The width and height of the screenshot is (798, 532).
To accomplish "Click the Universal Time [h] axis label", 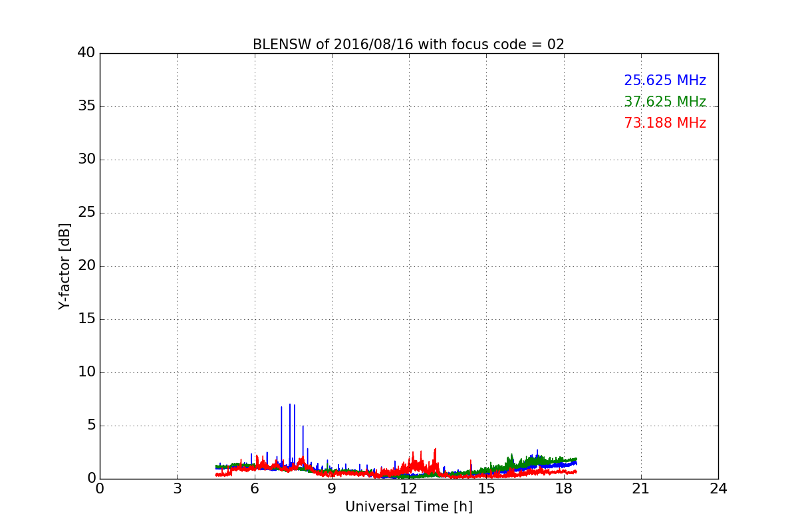I will point(408,507).
